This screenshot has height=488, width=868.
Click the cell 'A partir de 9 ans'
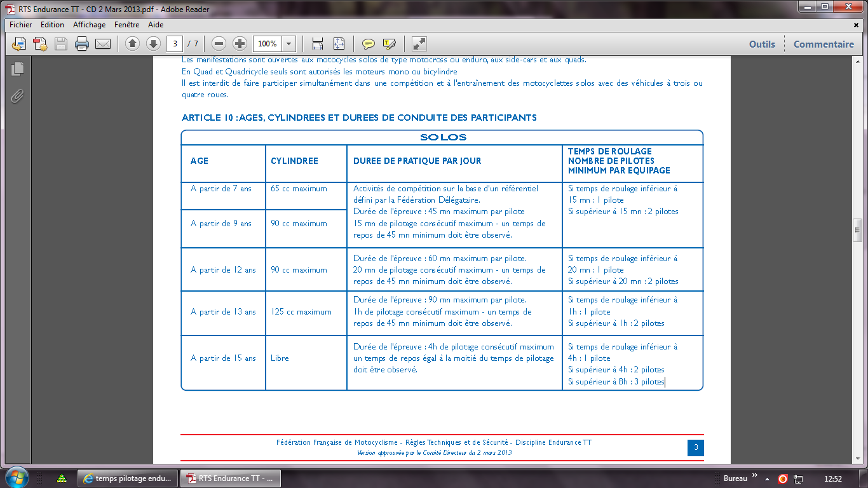221,224
